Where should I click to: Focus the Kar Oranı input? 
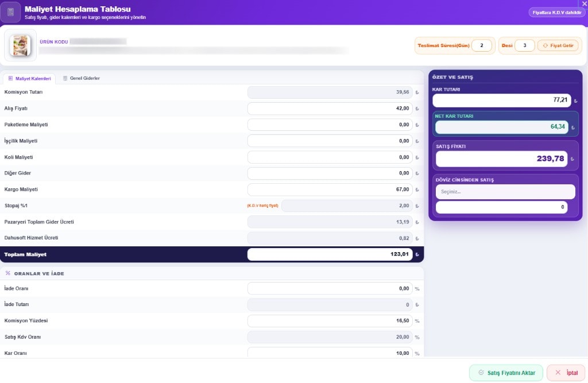pyautogui.click(x=330, y=353)
